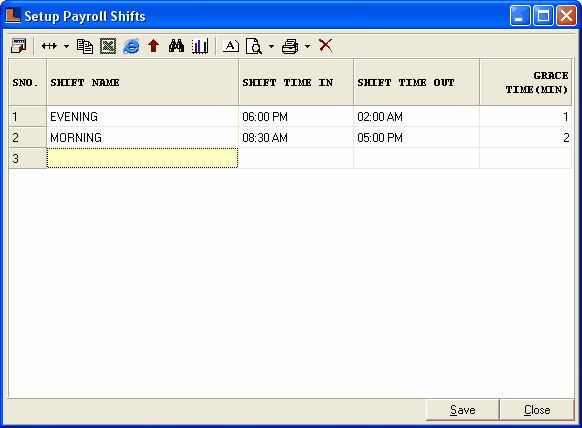Click the SHIFT TIME OUT column header

coord(416,82)
